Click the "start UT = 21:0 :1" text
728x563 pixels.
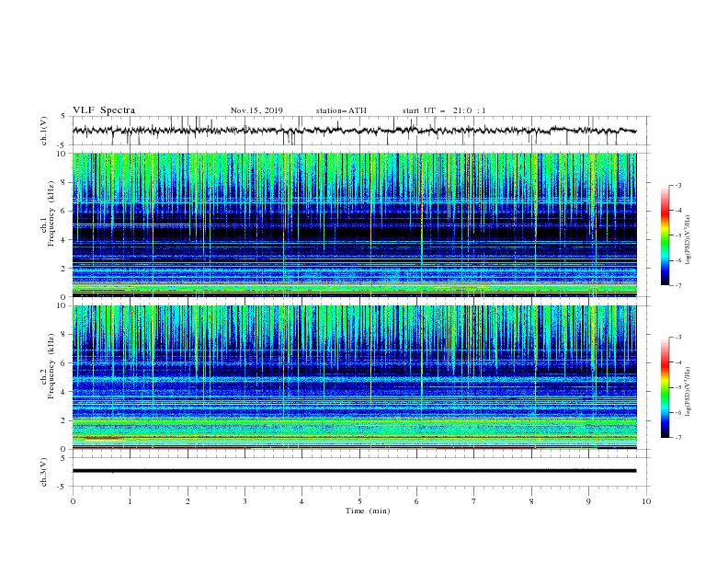[x=444, y=110]
